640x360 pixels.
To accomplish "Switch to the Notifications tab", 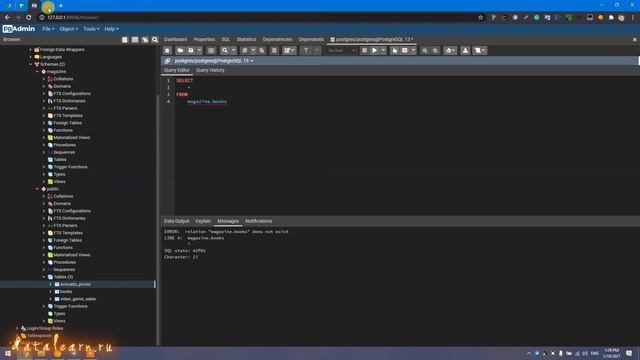I will point(258,221).
